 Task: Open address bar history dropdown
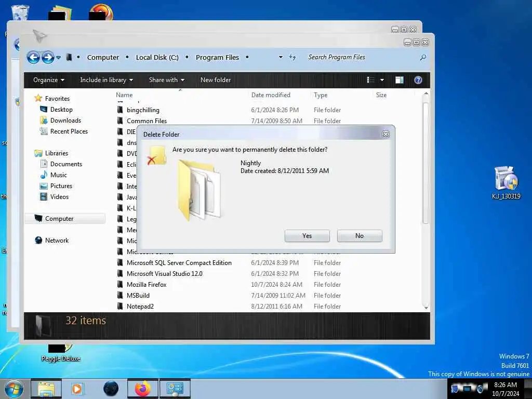pyautogui.click(x=281, y=57)
